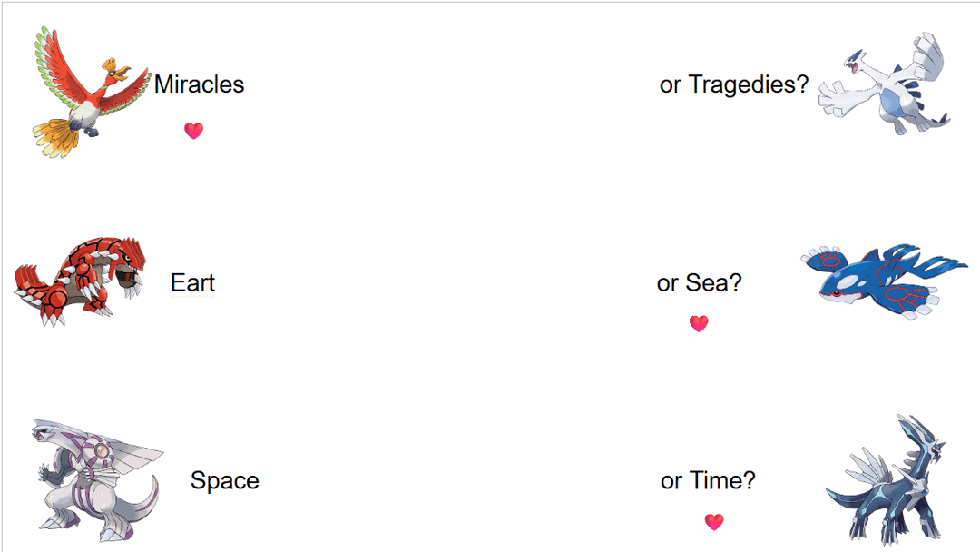Click the 'or' before 'Time?'

[671, 480]
